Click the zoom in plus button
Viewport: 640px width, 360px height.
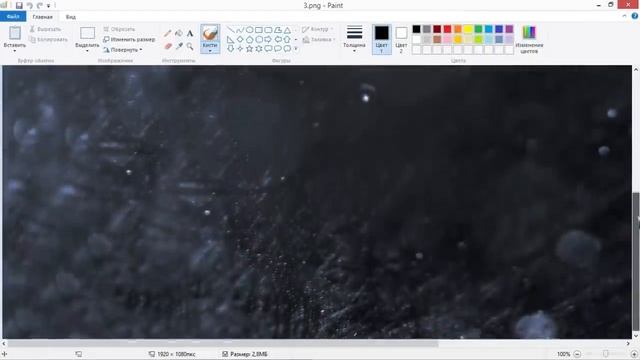[x=634, y=354]
